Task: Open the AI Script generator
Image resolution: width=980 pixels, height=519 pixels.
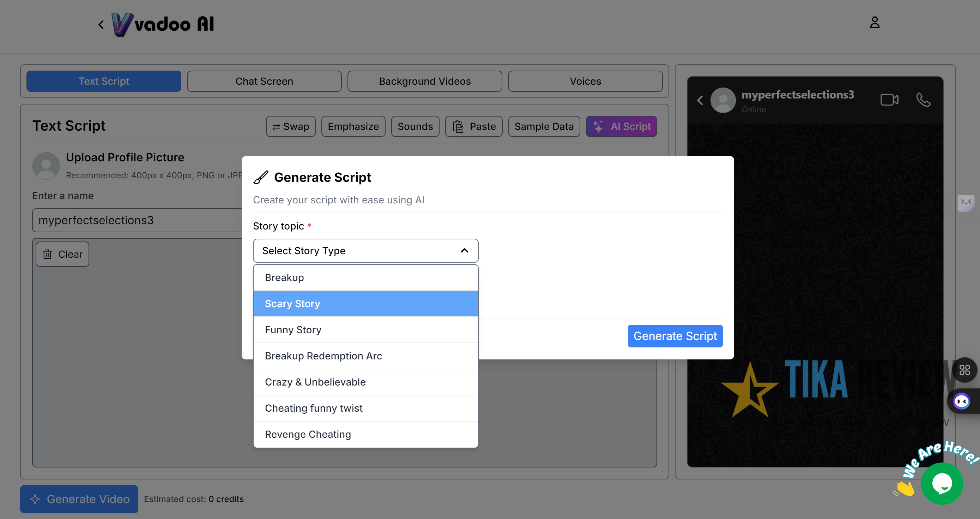Action: tap(621, 126)
